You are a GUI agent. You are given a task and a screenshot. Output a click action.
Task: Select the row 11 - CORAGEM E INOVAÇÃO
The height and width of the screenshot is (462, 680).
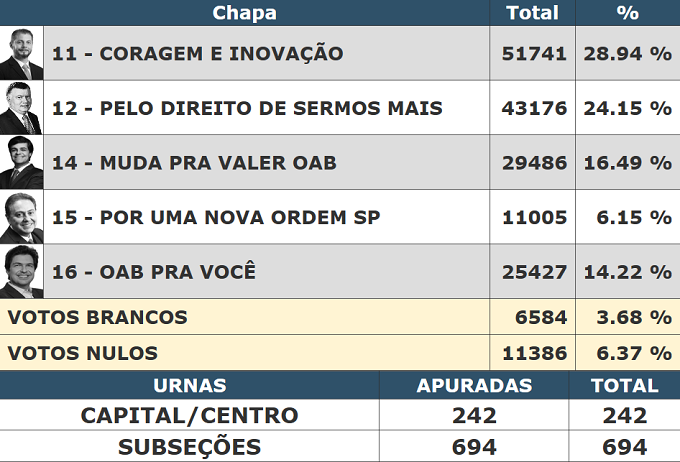(x=340, y=53)
